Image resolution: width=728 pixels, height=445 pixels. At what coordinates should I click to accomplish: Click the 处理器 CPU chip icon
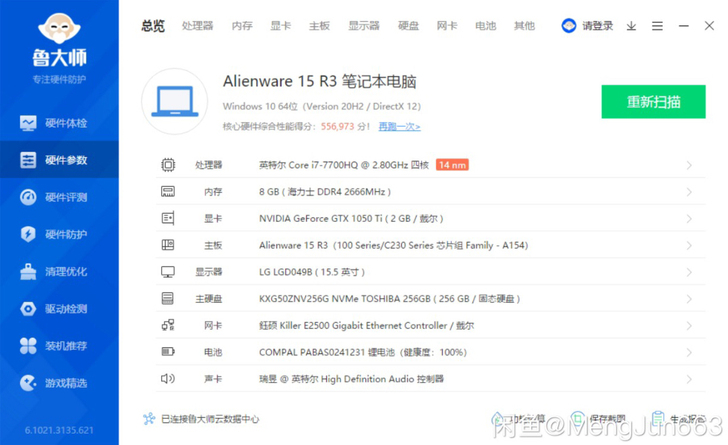point(168,165)
